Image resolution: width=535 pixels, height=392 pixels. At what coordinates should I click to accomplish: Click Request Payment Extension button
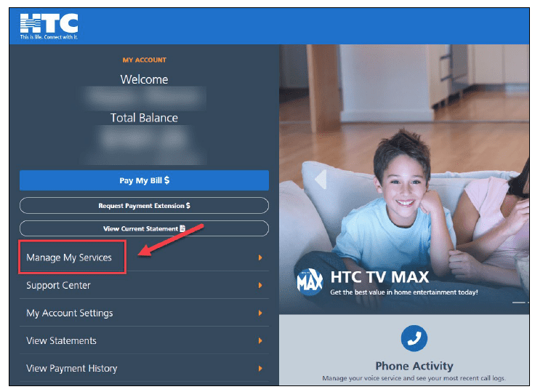tap(144, 206)
